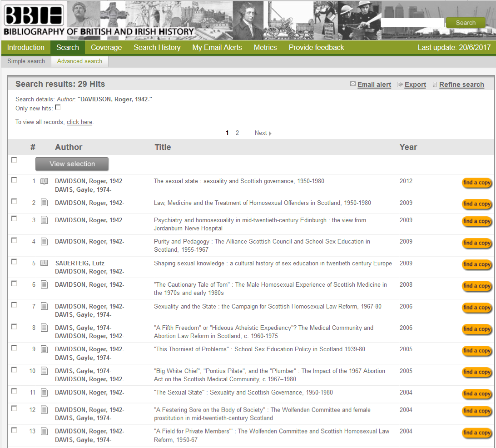Click the search input field in header

[x=412, y=23]
